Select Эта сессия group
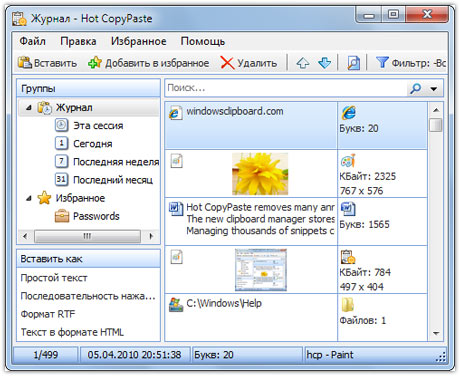This screenshot has width=460, height=376. [98, 126]
